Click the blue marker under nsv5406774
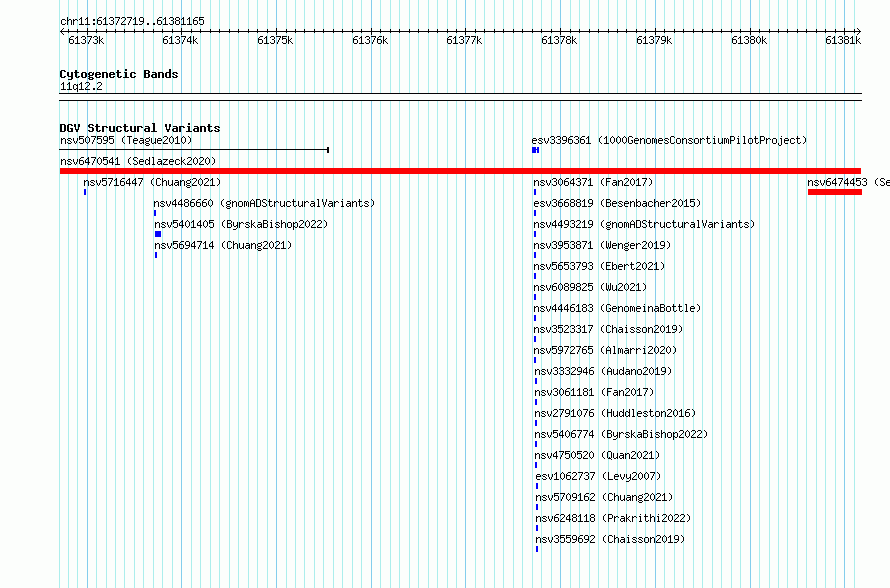The height and width of the screenshot is (588, 890). coord(536,444)
